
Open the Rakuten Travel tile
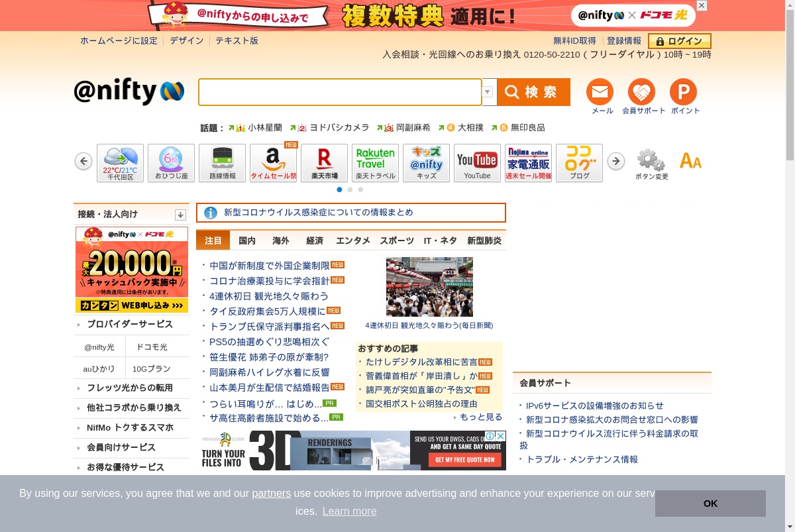pos(375,163)
